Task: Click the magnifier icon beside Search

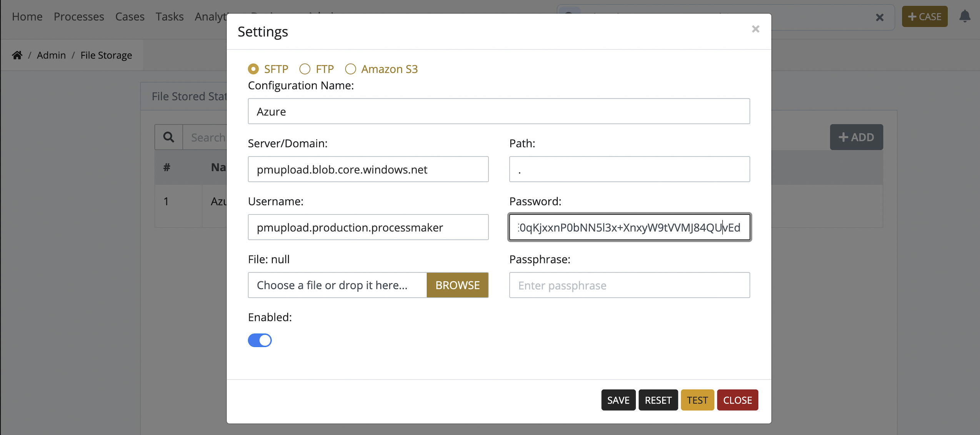Action: click(x=168, y=137)
